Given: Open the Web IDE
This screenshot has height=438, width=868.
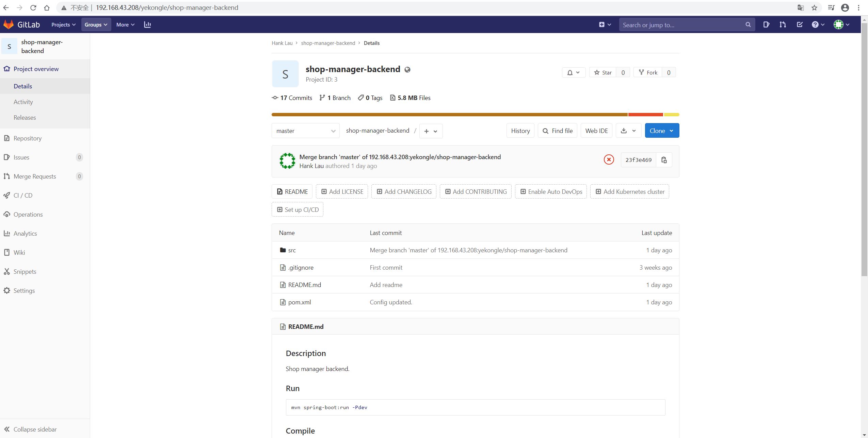Looking at the screenshot, I should [x=596, y=131].
